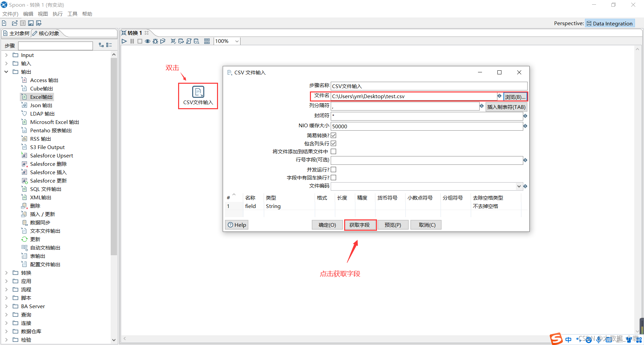The height and width of the screenshot is (345, 644).
Task: Click the 浏览(B)... button
Action: [515, 97]
